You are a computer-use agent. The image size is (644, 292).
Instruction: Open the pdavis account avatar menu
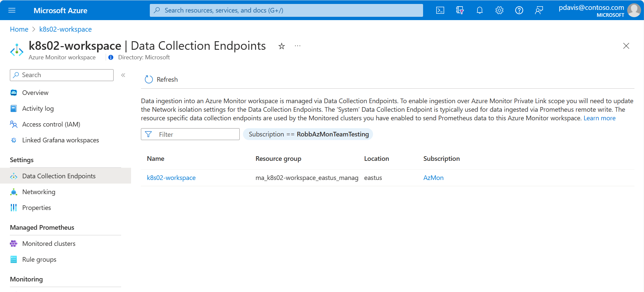[x=634, y=10]
